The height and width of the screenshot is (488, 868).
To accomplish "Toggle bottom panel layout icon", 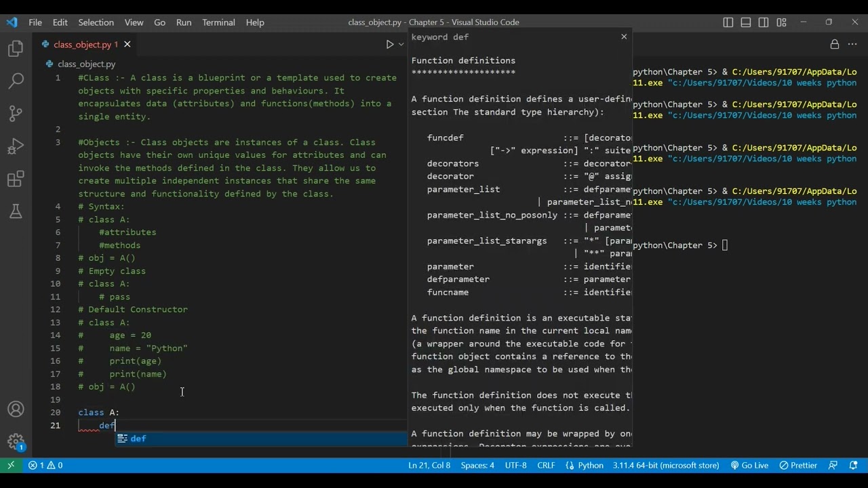I will coord(746,22).
